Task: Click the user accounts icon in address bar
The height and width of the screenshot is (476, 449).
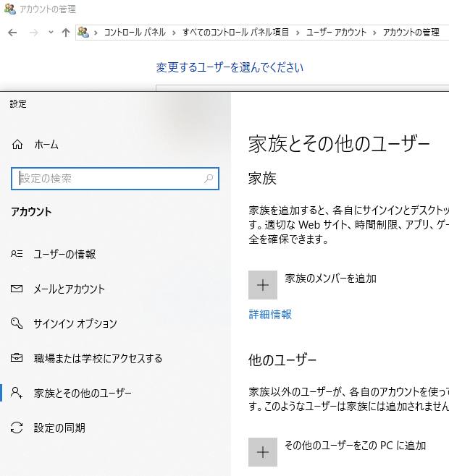Action: 85,33
